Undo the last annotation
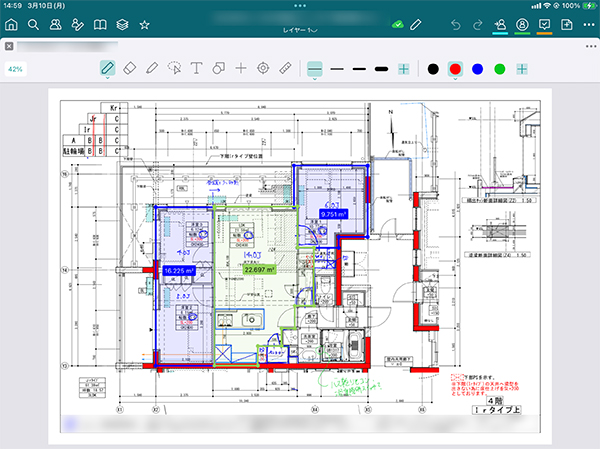Viewport: 600px width, 449px height. (457, 23)
